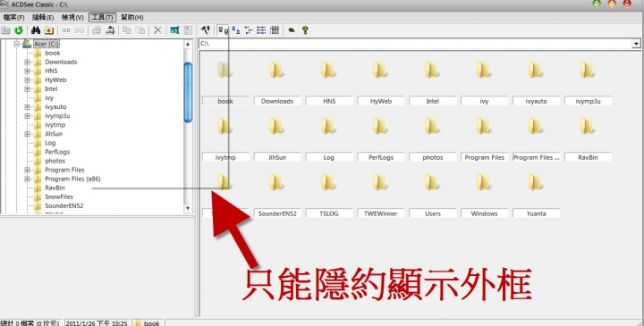Expand the HNS folder in tree
This screenshot has width=644, height=326.
pos(28,71)
